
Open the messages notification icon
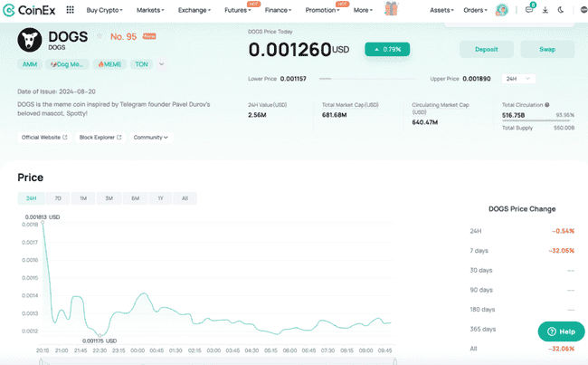pyautogui.click(x=529, y=10)
